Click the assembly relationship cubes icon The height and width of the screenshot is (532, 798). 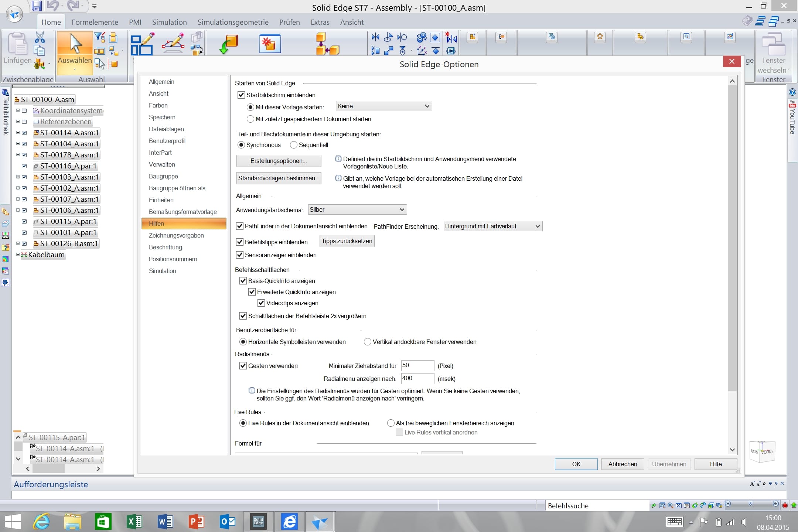coord(327,44)
